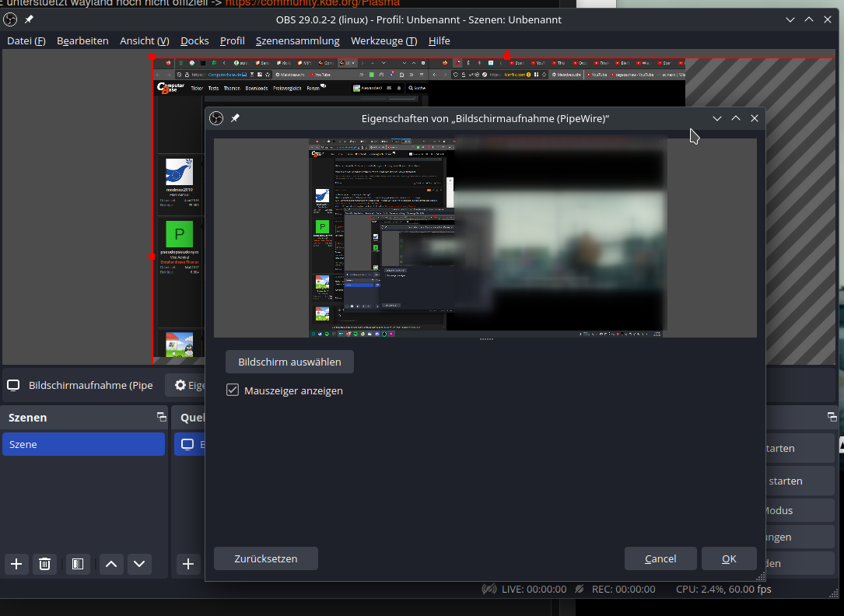This screenshot has height=616, width=844.
Task: Click the community.kde.org Plasma link
Action: tap(313, 2)
